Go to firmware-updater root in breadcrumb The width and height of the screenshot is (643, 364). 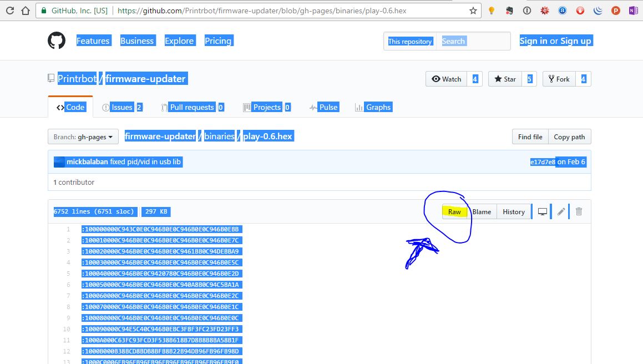click(160, 136)
